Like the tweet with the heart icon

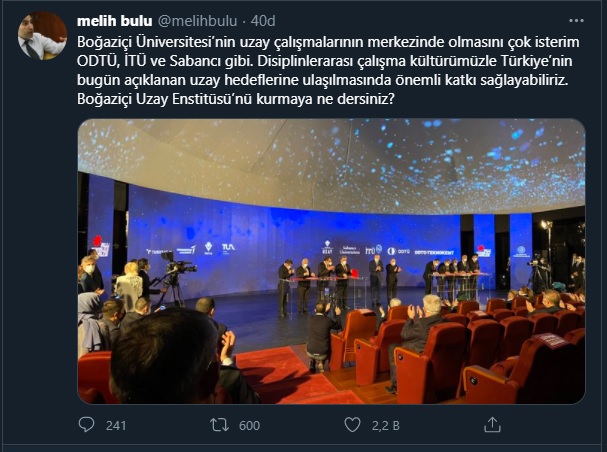pos(352,425)
